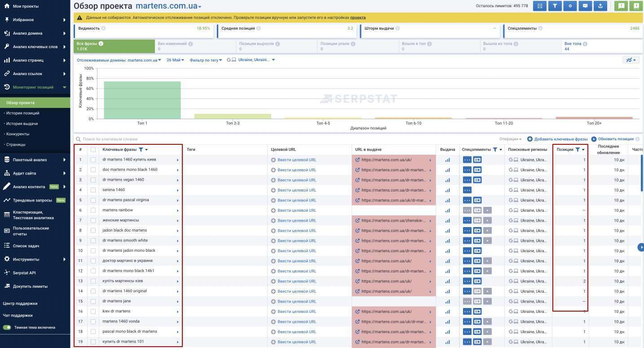Click the round blue side-panel expand arrow at right edge

pos(641,247)
